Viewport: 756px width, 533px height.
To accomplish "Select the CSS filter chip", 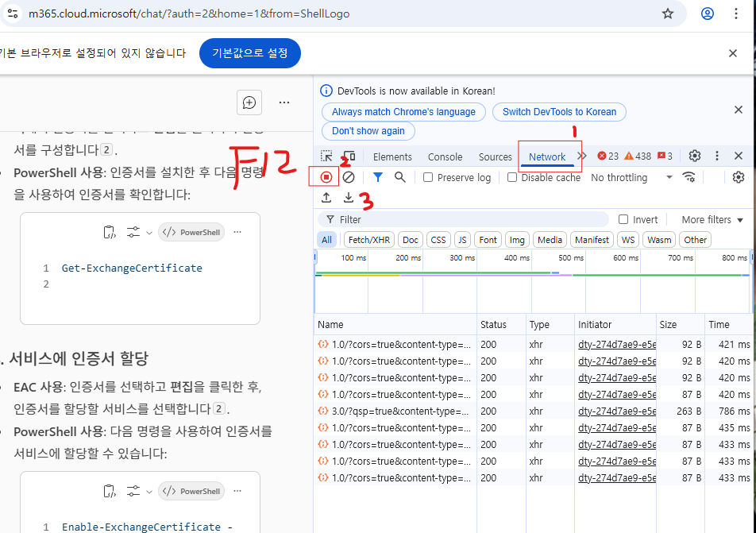I will click(x=438, y=240).
